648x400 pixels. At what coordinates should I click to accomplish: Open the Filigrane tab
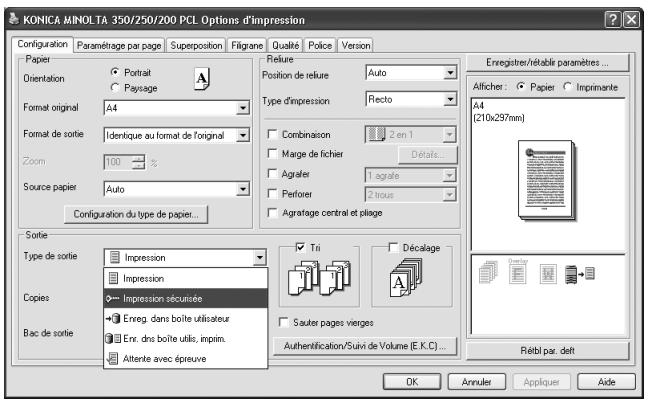(247, 45)
